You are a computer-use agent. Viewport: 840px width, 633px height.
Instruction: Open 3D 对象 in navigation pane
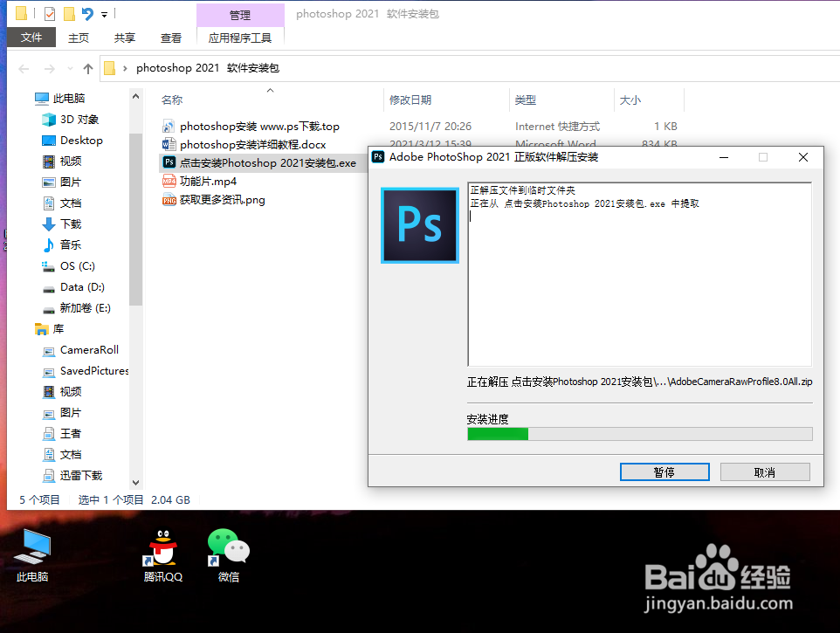click(x=79, y=119)
